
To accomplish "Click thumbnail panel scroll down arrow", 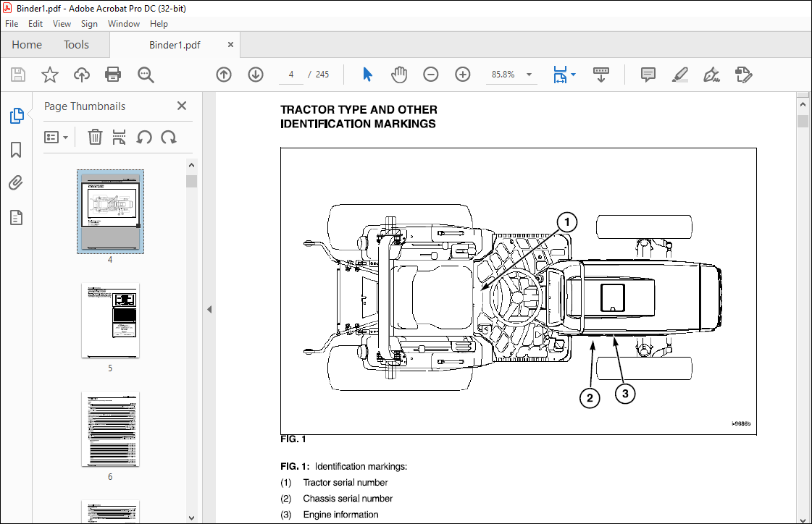I will pos(192,517).
